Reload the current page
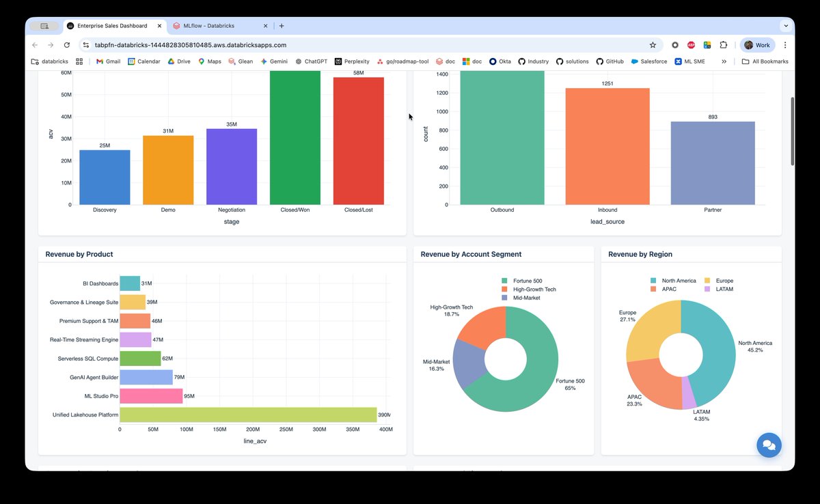 [x=67, y=45]
